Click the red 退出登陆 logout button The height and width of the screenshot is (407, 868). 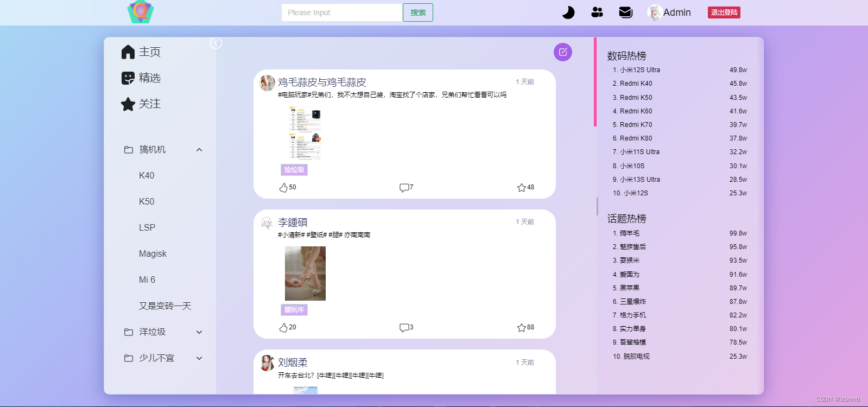pos(724,12)
